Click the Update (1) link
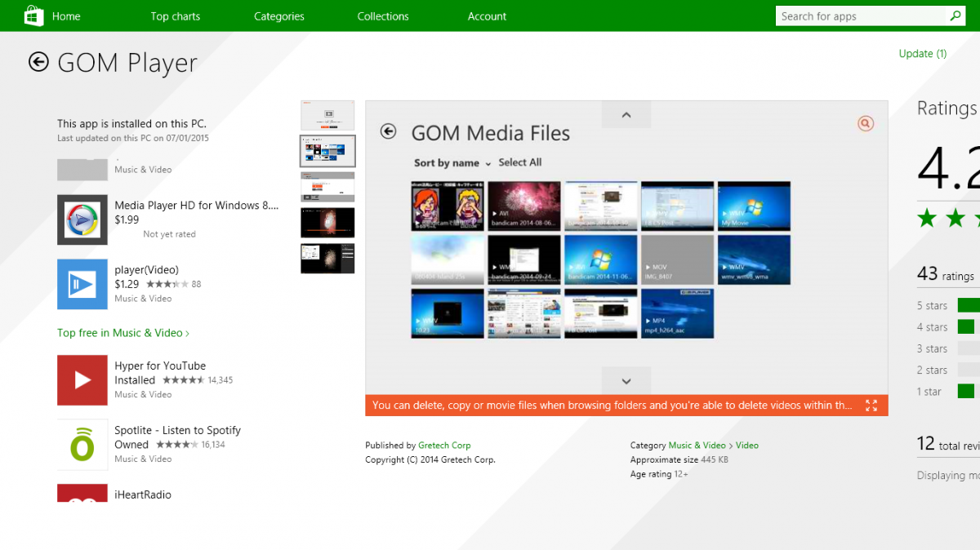Screen dimensions: 980x550 tap(923, 54)
